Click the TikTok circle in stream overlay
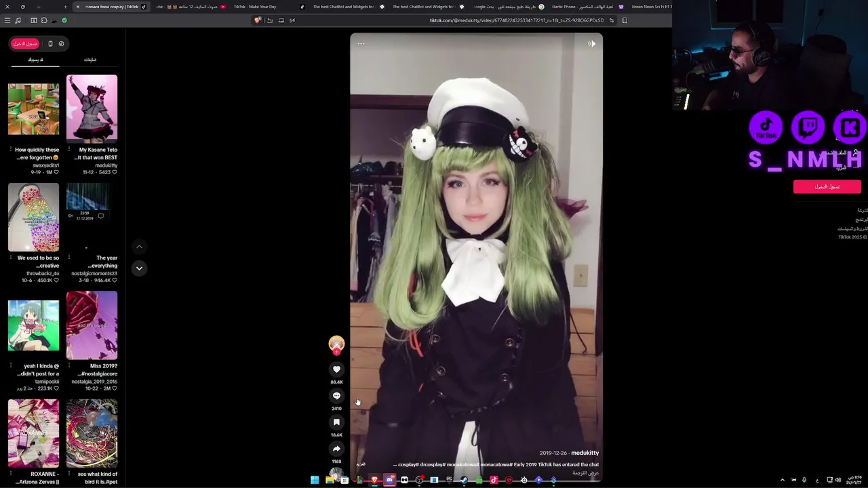The image size is (868, 488). pyautogui.click(x=766, y=127)
